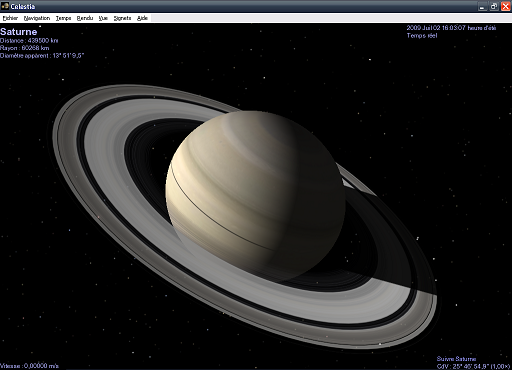Open the Temps menu
This screenshot has width=512, height=370.
click(x=63, y=18)
